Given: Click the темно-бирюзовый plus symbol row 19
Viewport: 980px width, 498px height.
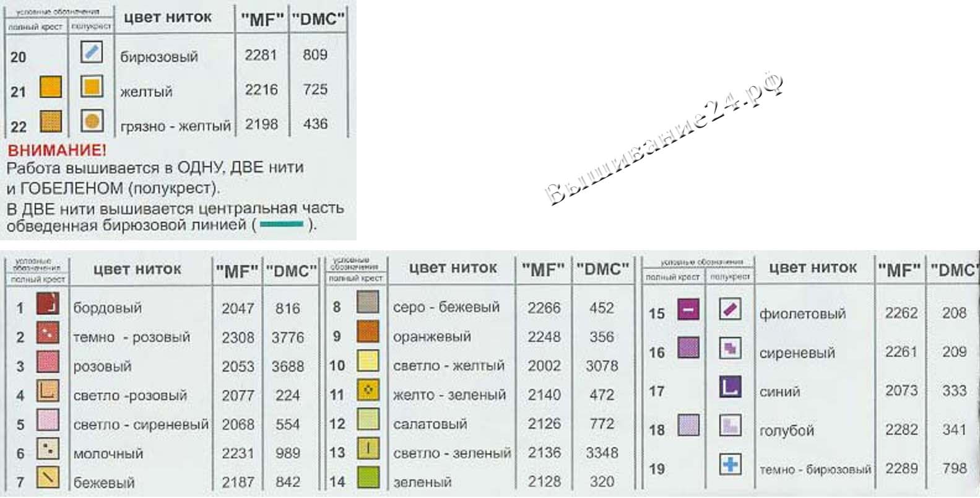Looking at the screenshot, I should coord(731,464).
